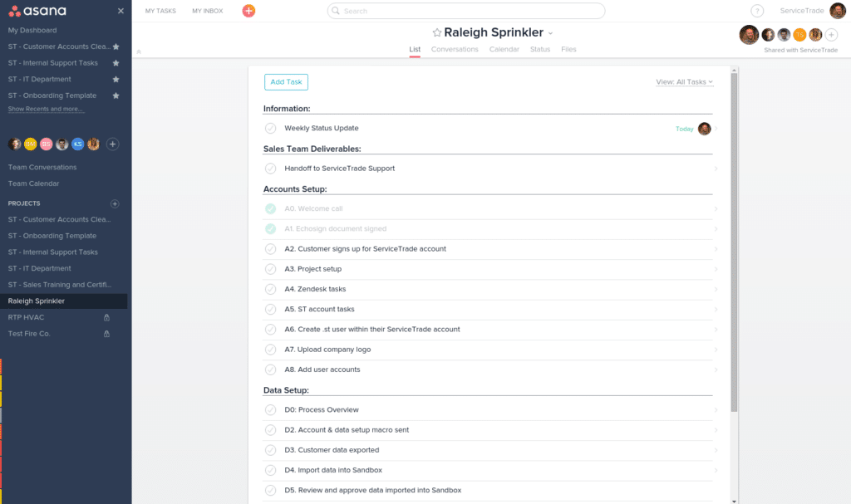Screen dimensions: 851x504
Task: Open the MY INBOX menu item
Action: click(206, 11)
